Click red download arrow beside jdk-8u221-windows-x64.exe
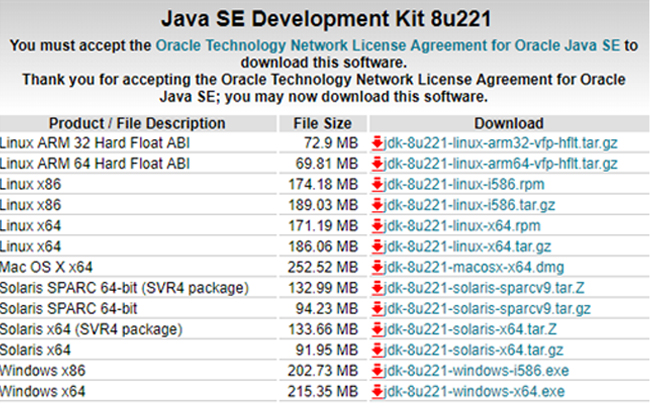 click(x=377, y=391)
